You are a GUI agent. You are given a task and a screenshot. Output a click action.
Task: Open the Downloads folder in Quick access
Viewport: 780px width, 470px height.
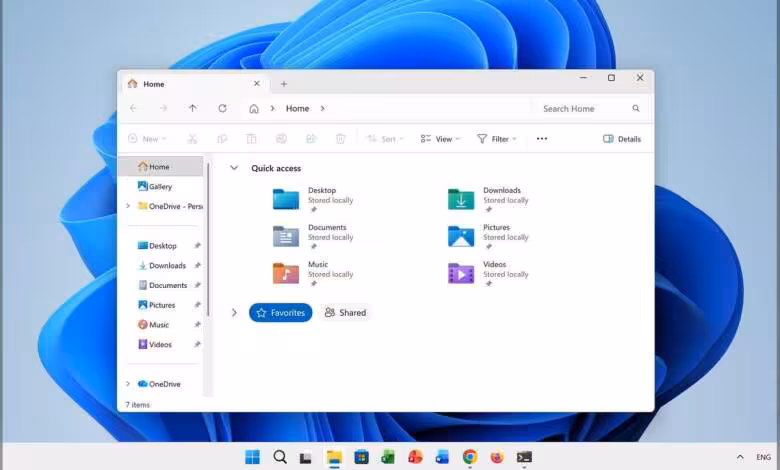click(x=488, y=200)
